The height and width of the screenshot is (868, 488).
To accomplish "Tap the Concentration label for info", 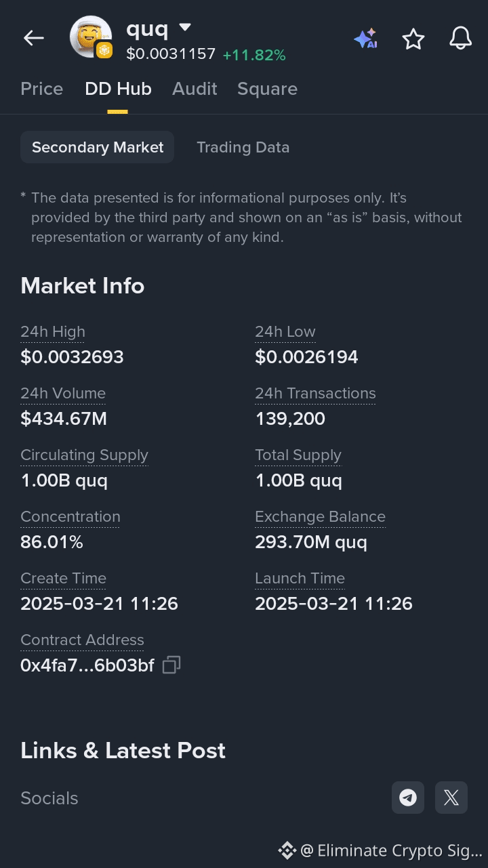I will [x=70, y=516].
